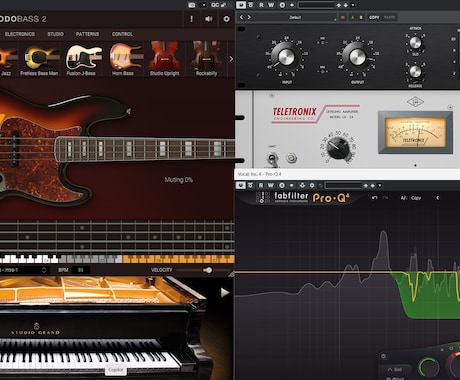Bypass the compressor plugin with power button
Screen dimensions: 460x380
241,5
